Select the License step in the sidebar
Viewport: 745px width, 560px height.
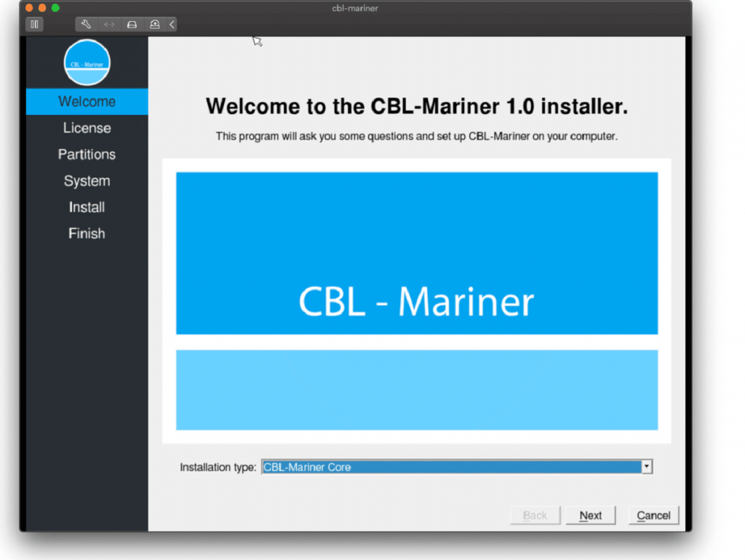click(87, 128)
